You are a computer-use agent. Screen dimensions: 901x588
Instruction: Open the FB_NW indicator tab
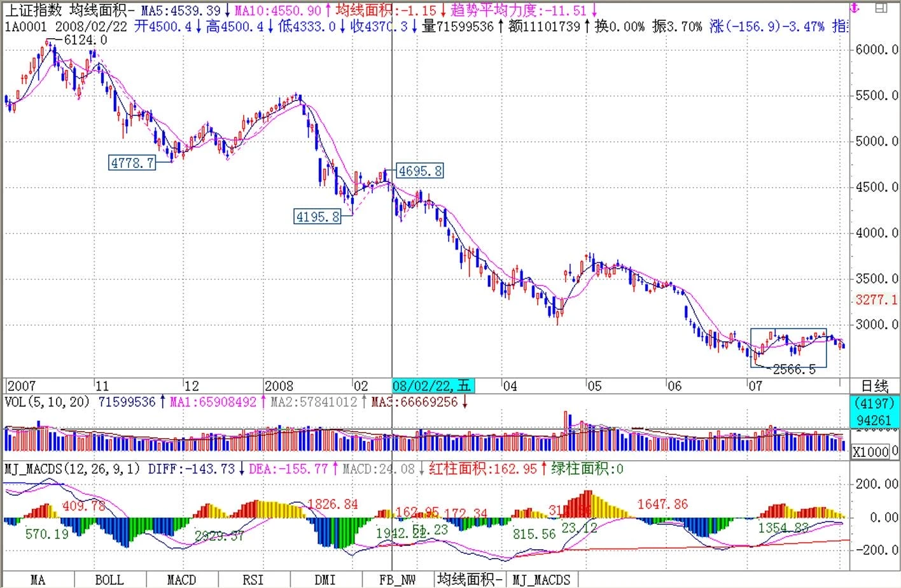[397, 580]
